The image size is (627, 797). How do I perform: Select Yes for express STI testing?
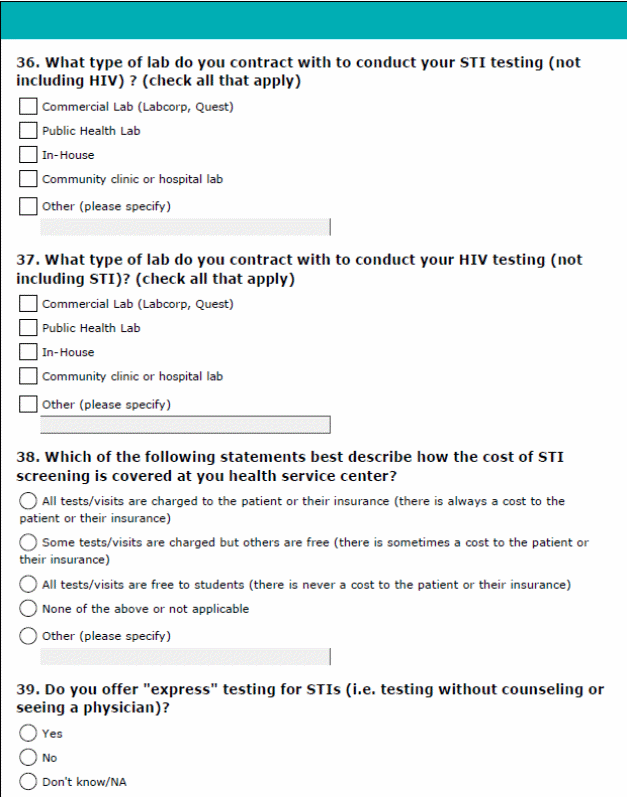[x=29, y=734]
